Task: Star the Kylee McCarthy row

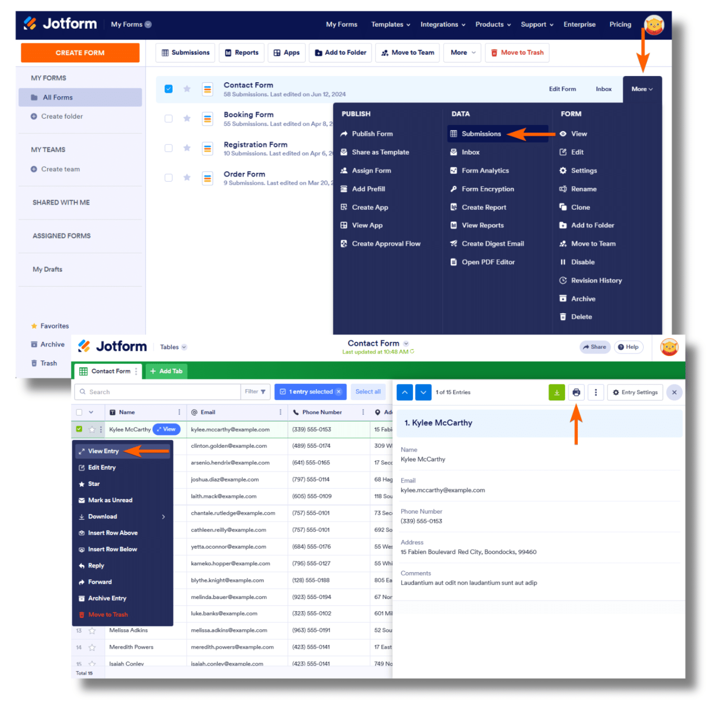Action: coord(92,430)
